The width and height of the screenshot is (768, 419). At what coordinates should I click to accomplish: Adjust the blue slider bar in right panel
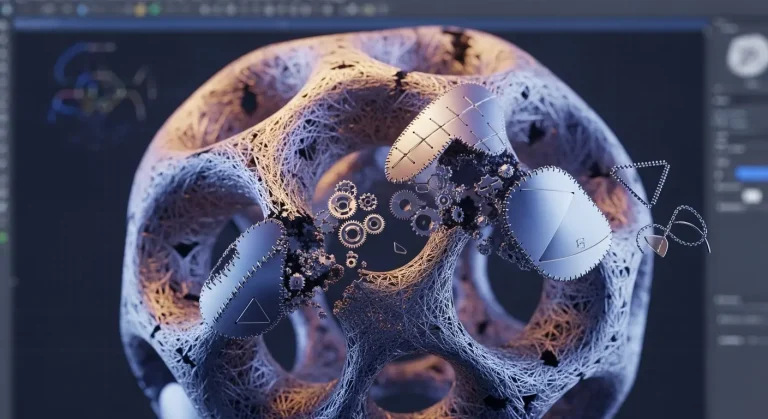tap(752, 173)
